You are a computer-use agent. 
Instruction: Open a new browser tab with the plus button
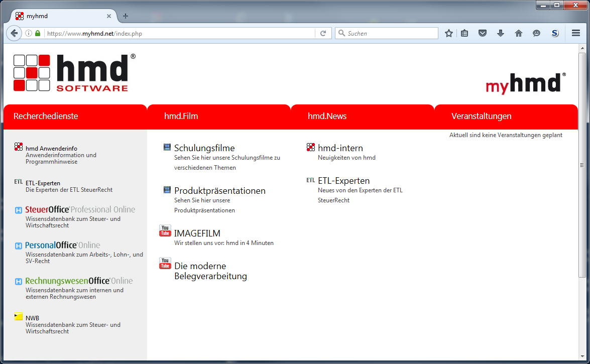[x=125, y=16]
